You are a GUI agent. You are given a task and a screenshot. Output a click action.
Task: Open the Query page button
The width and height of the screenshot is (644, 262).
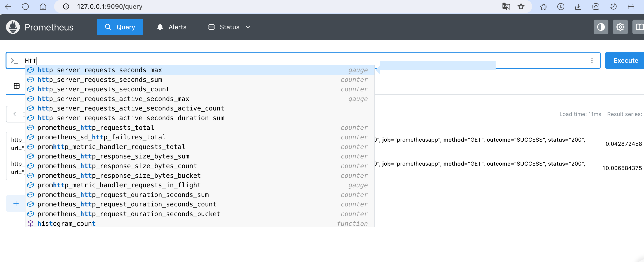tap(120, 27)
